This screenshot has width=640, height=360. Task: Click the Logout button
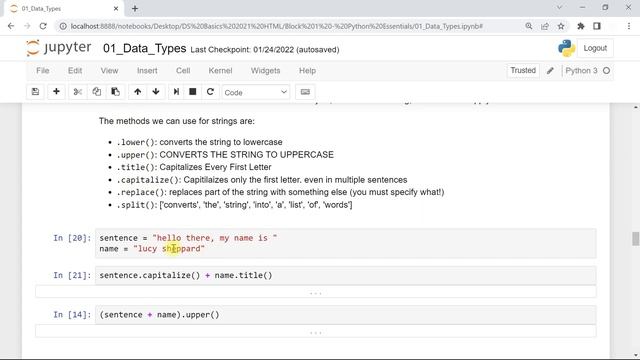(595, 48)
